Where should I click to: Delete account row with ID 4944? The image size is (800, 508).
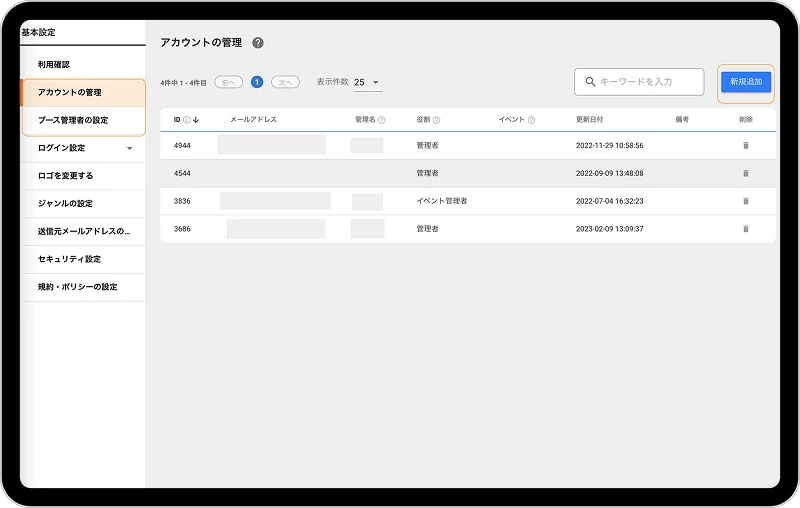[745, 145]
